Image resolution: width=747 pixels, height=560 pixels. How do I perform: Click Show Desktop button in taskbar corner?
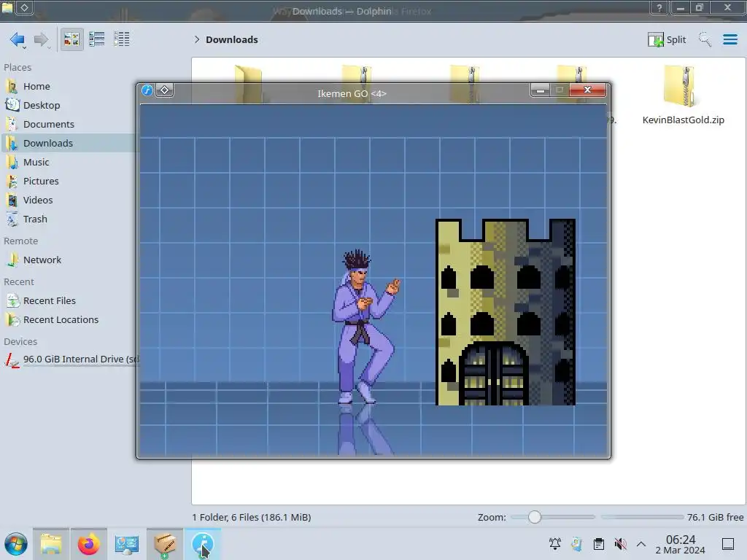point(728,544)
